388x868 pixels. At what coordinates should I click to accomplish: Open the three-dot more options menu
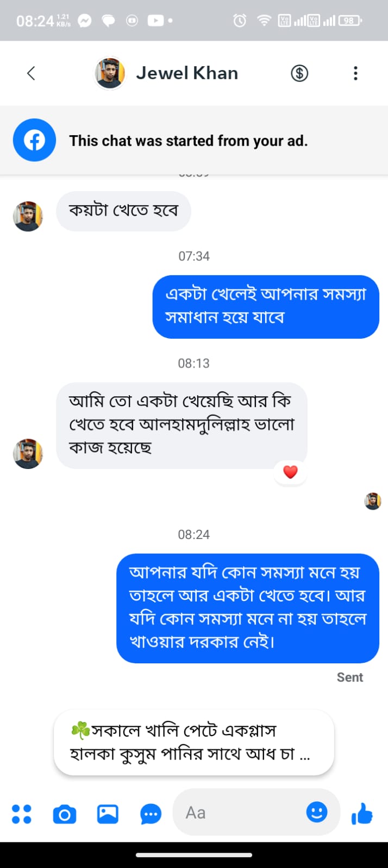(355, 73)
